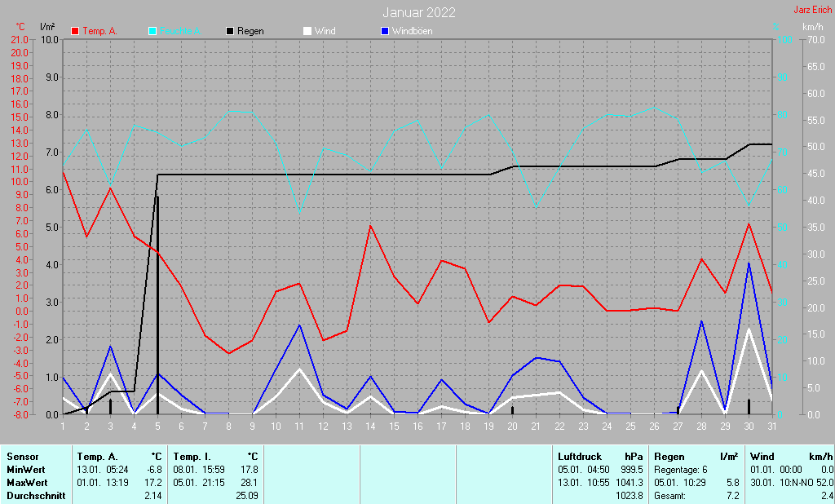Click the red temperature peak on day 14
This screenshot has height=504, width=835.
370,226
